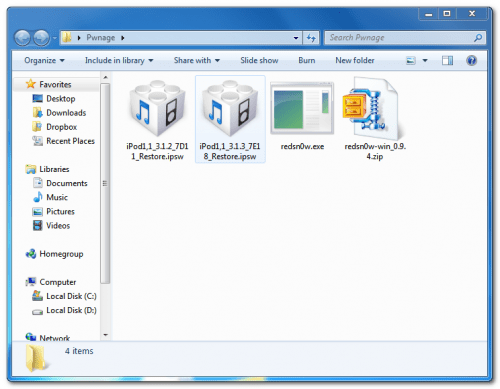Click the Downloads folder icon

pos(38,112)
